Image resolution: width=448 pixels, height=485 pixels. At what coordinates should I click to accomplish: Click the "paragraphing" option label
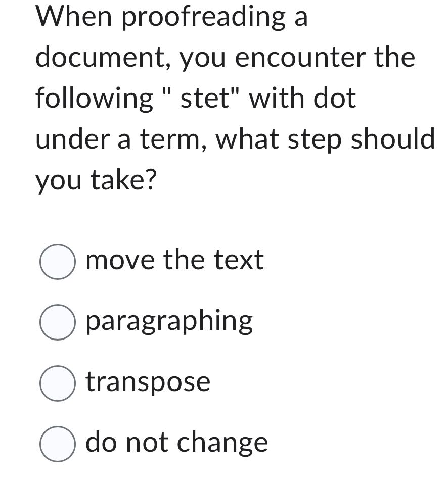(169, 320)
